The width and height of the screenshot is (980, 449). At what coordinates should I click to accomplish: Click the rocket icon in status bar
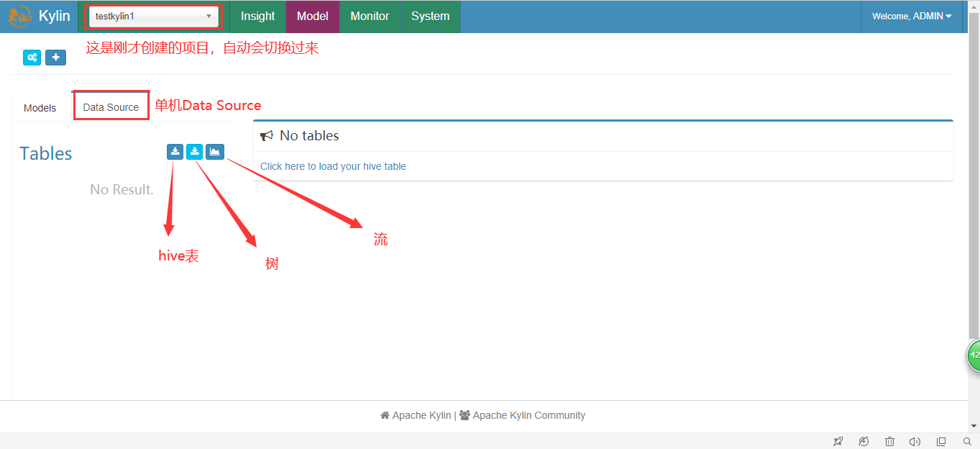[x=838, y=441]
